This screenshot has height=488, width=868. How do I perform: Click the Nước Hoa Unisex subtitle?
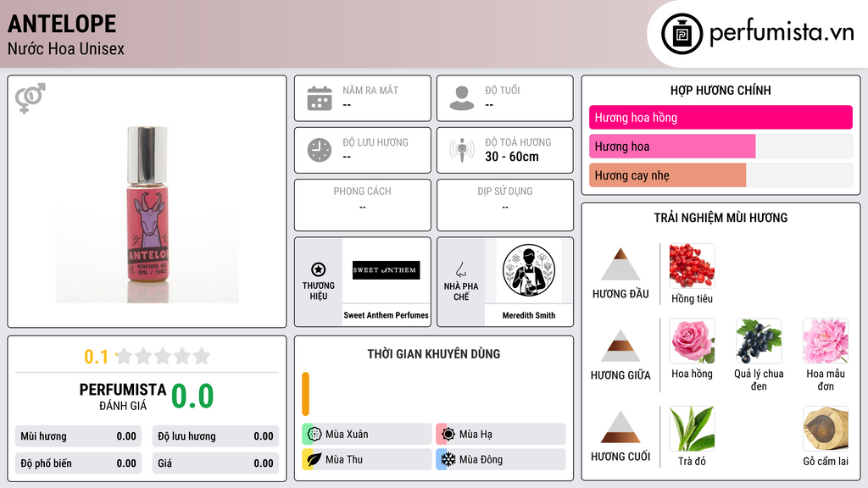point(66,48)
